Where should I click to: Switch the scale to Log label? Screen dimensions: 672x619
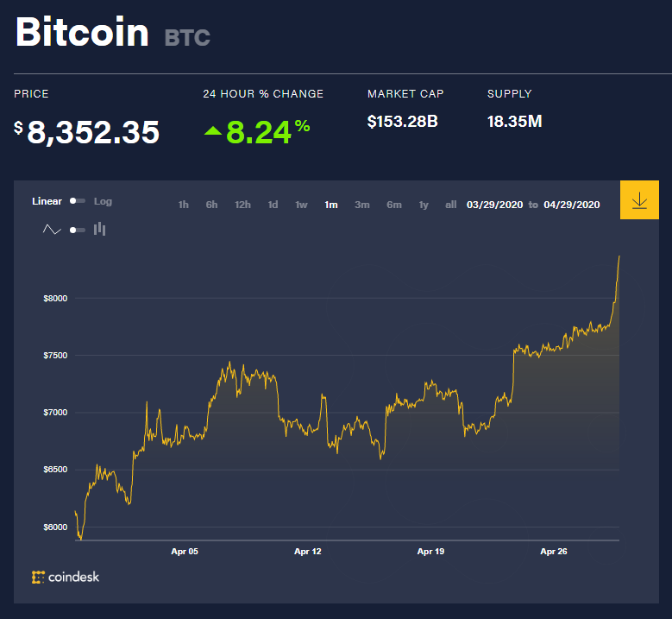(x=103, y=201)
